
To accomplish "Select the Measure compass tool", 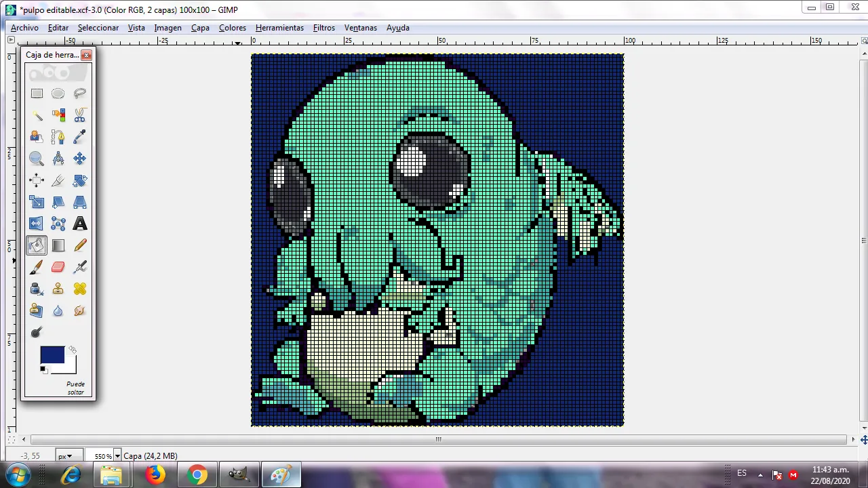I will (x=58, y=159).
